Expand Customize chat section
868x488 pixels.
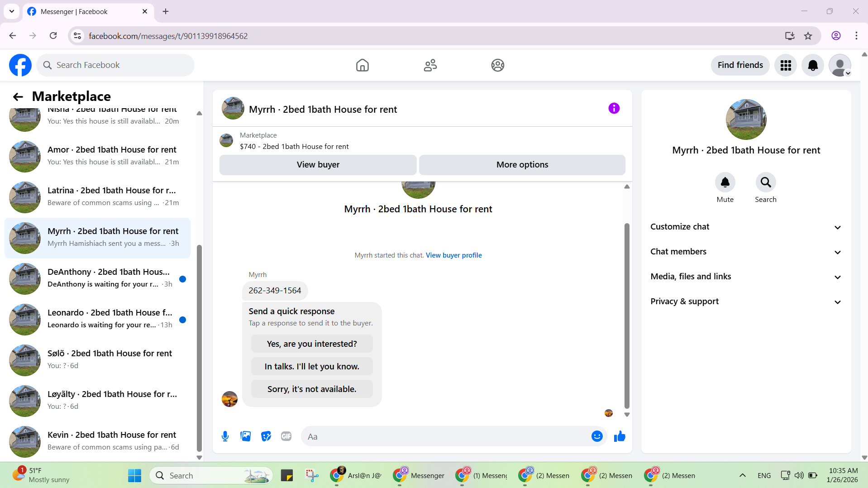pyautogui.click(x=746, y=227)
